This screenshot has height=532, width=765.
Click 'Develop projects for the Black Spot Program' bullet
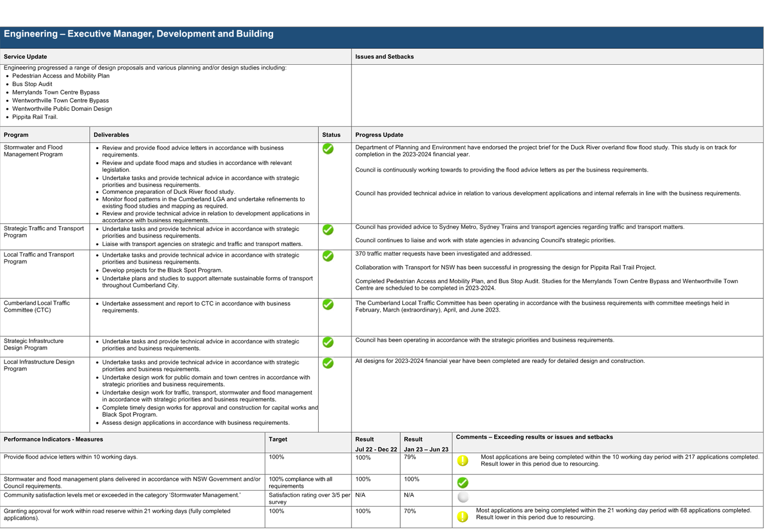pyautogui.click(x=162, y=270)
